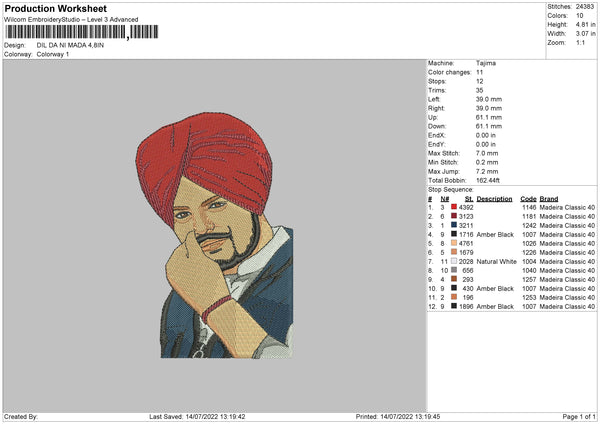Select thread code 1257
This screenshot has height=424, width=600.
529,280
